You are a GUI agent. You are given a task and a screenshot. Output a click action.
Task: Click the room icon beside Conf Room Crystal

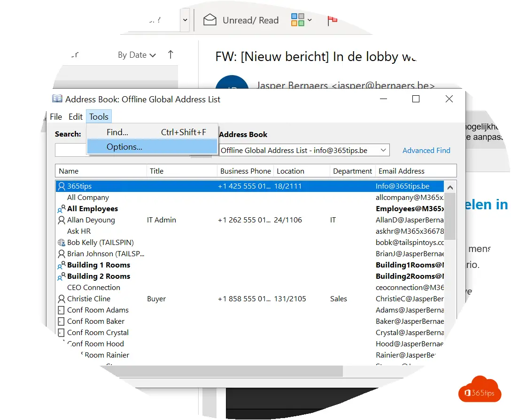click(61, 333)
